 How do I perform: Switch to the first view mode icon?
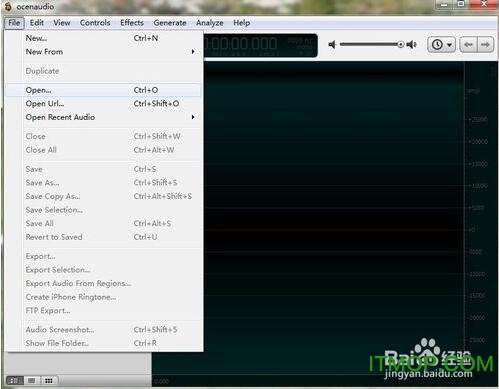[14, 380]
